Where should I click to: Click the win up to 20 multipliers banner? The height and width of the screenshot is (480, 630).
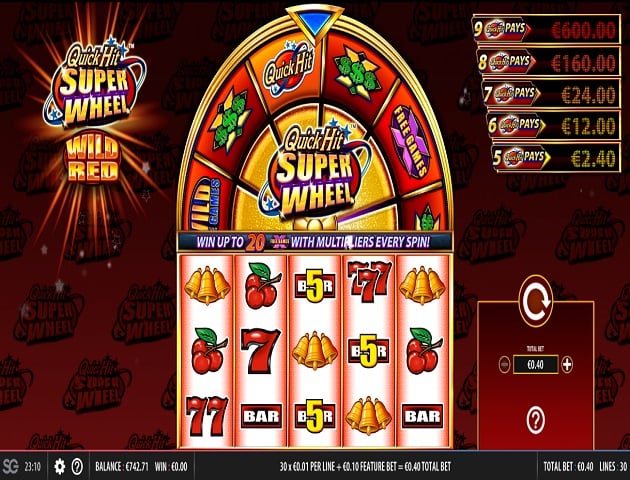315,242
